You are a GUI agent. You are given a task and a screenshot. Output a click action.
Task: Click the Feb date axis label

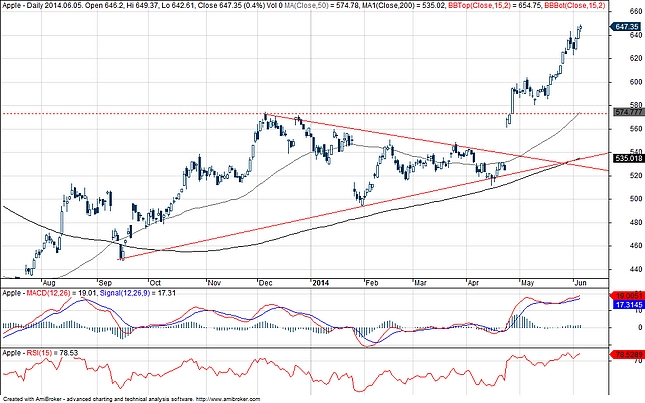pyautogui.click(x=372, y=283)
